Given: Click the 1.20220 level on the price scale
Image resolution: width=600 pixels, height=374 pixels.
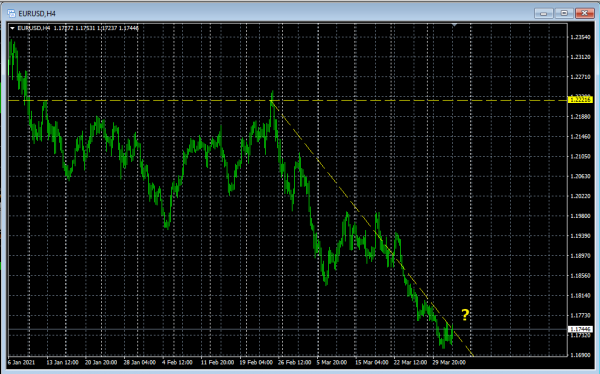Looking at the screenshot, I should 580,196.
